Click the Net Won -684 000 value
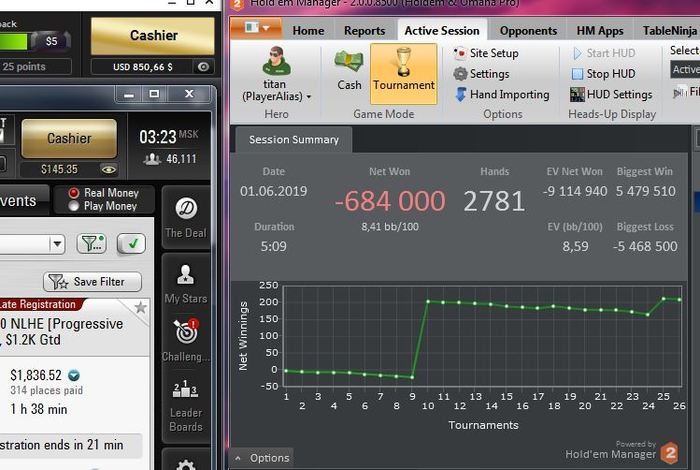This screenshot has width=700, height=470. point(390,201)
